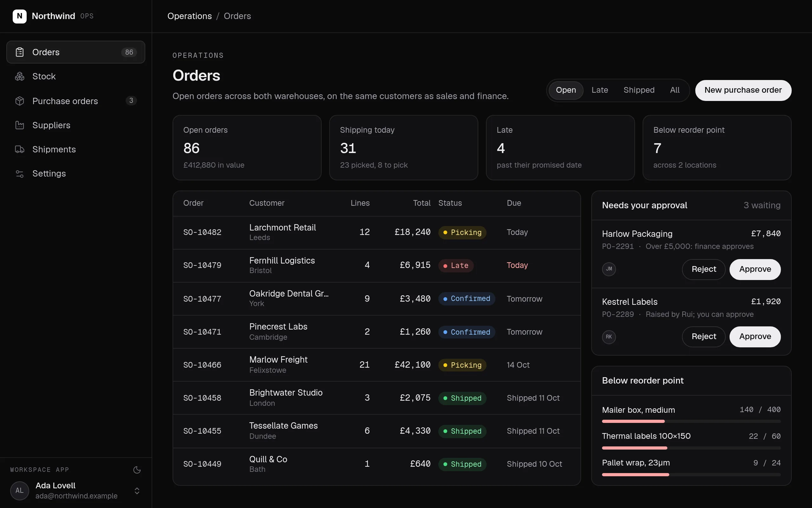Click the Thermal labels 100×150 stock bar
The height and width of the screenshot is (508, 812).
point(691,448)
